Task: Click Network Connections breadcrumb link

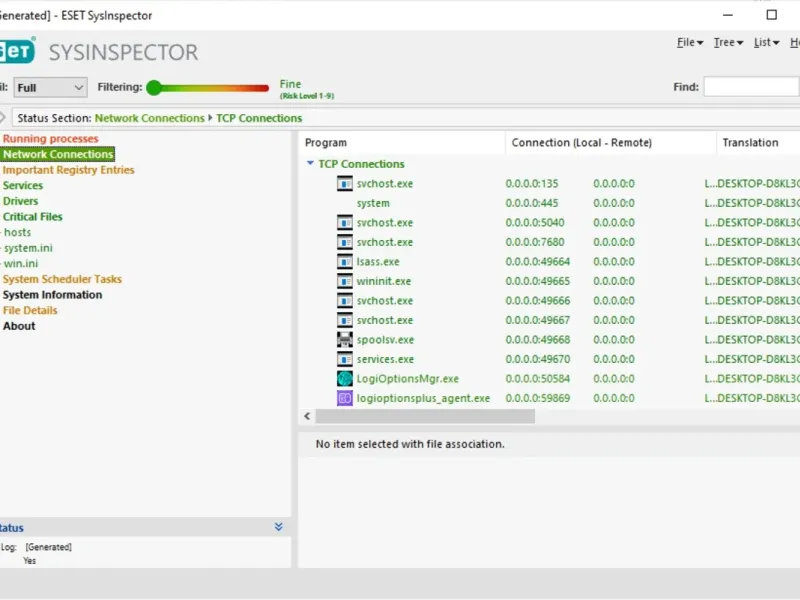Action: (149, 118)
